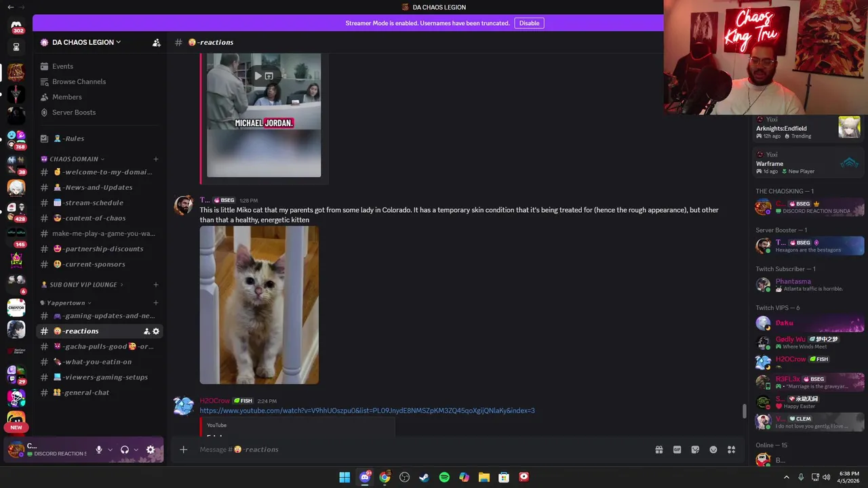Open the emoji picker
This screenshot has height=488, width=868.
713,449
